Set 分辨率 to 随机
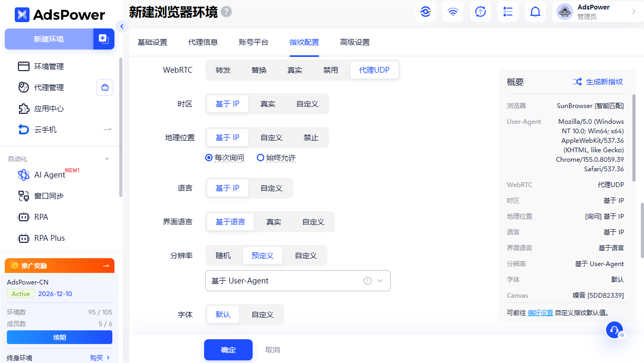This screenshot has height=363, width=644. (x=223, y=256)
